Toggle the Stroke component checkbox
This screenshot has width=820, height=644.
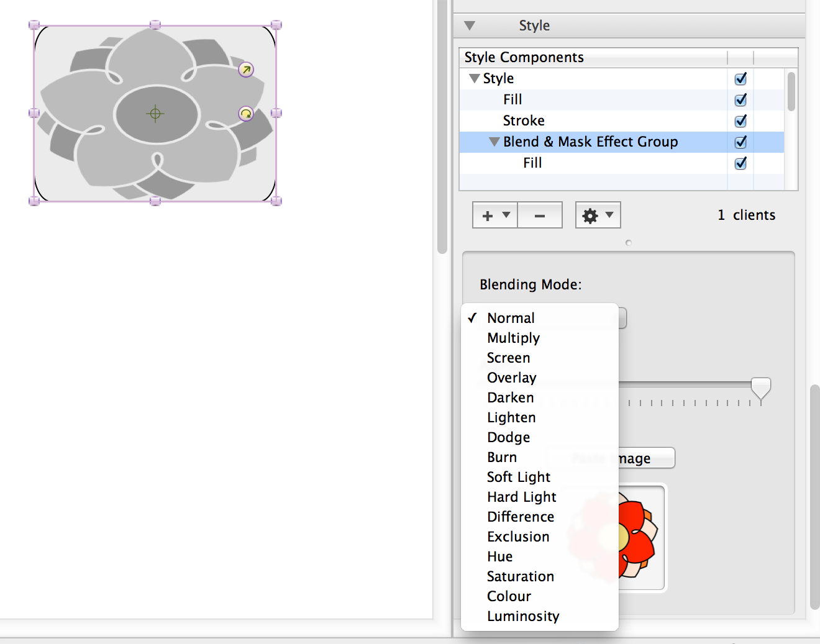tap(740, 121)
